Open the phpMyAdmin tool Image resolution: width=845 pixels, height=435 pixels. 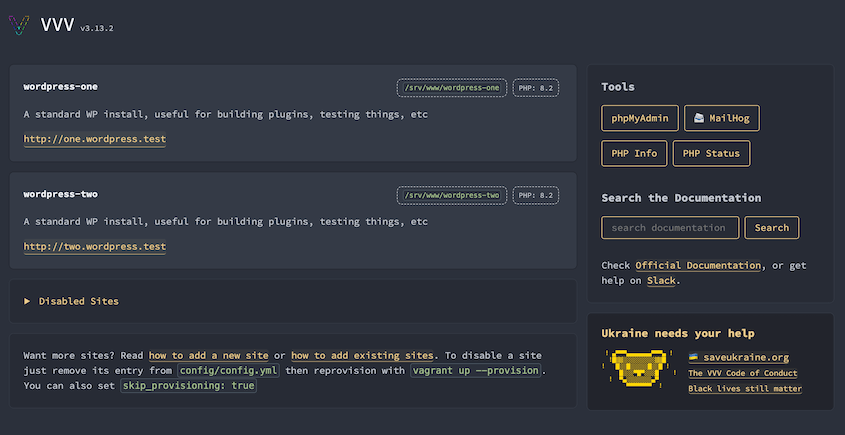click(x=640, y=118)
